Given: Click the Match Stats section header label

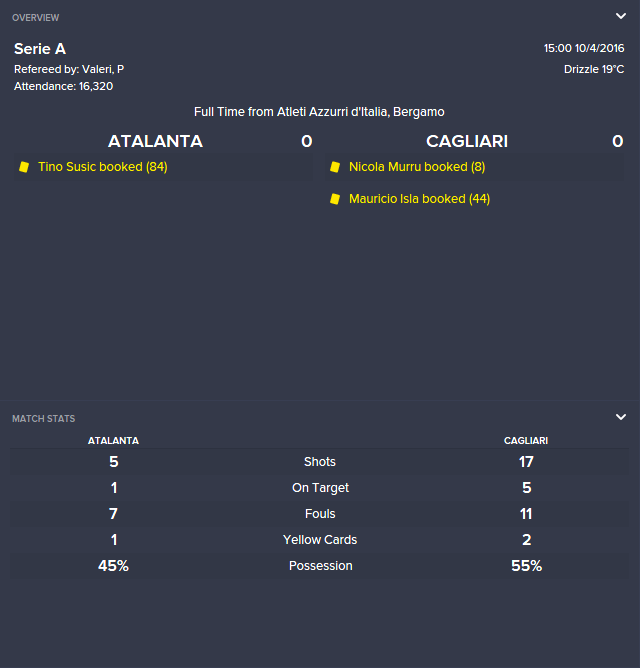Looking at the screenshot, I should point(43,418).
